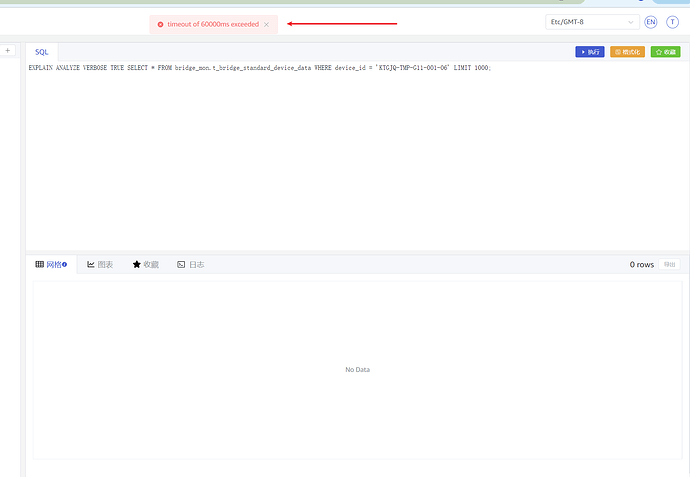Open the 日志 log tab
This screenshot has width=690, height=477.
(x=191, y=264)
